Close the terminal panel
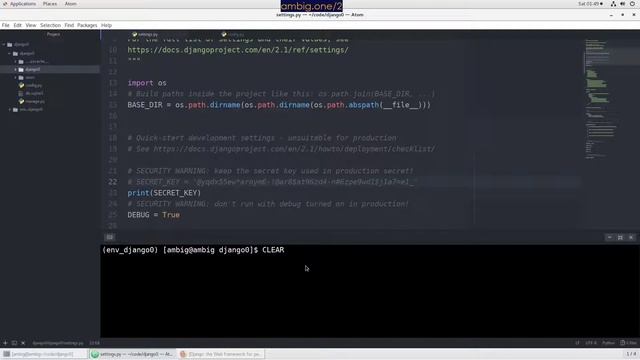The height and width of the screenshot is (360, 640). (631, 237)
